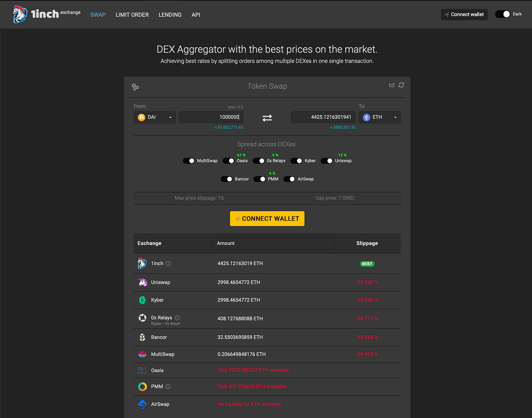The height and width of the screenshot is (418, 532).
Task: Toggle the Kyber DEX switch
Action: [x=296, y=161]
